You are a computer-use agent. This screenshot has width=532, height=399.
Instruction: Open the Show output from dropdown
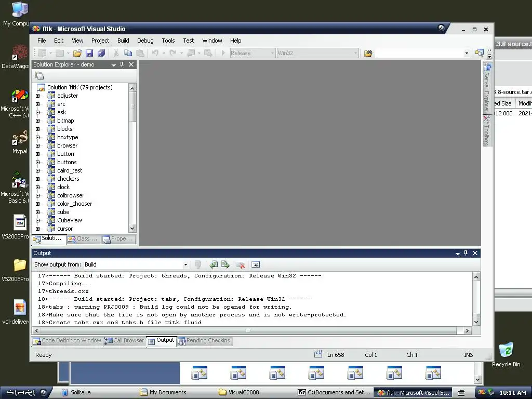tap(185, 264)
